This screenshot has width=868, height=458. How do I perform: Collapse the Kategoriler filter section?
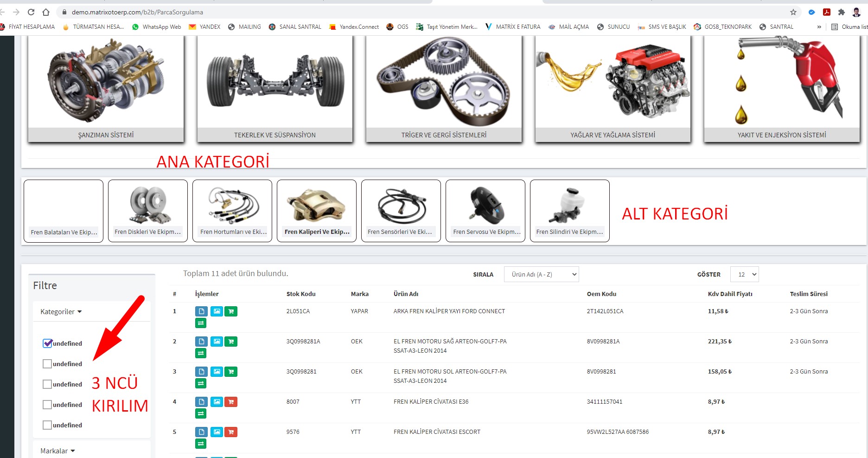[61, 312]
